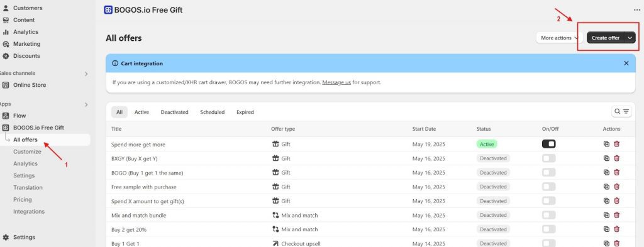Open the Flow app
644x247 pixels.
coord(19,116)
